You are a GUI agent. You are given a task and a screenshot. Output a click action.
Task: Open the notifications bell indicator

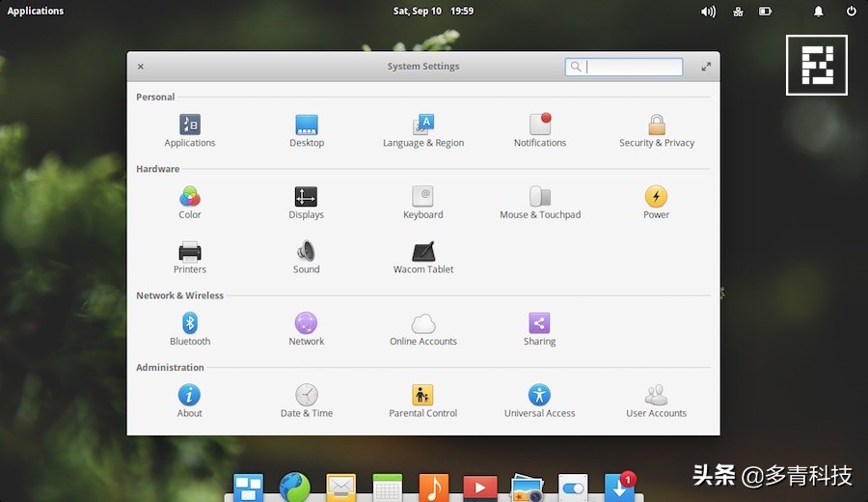tap(819, 12)
